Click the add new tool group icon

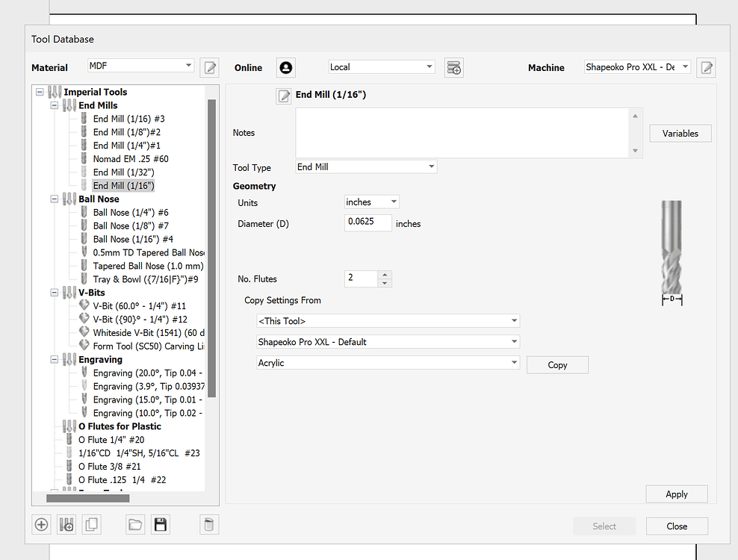point(66,524)
